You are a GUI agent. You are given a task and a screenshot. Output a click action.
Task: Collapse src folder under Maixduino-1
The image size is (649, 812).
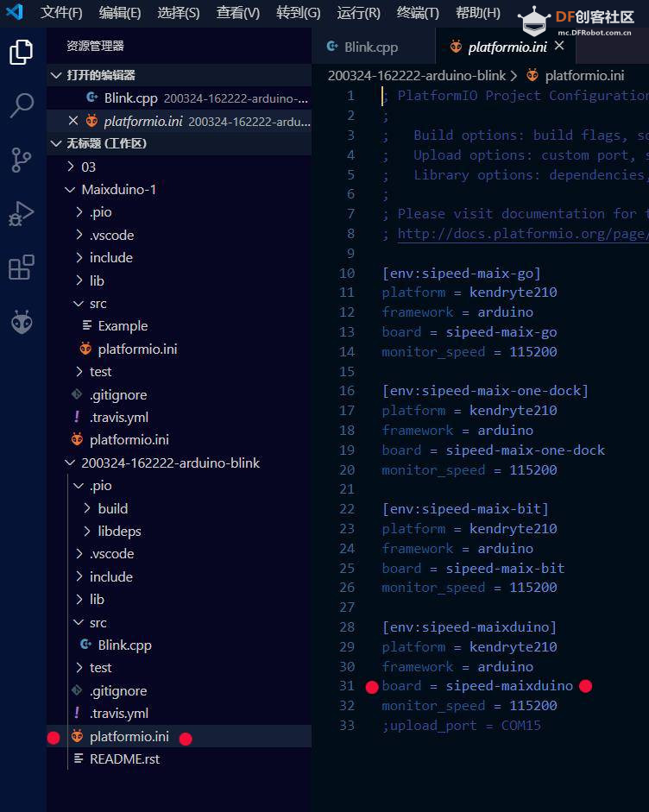pyautogui.click(x=180, y=304)
